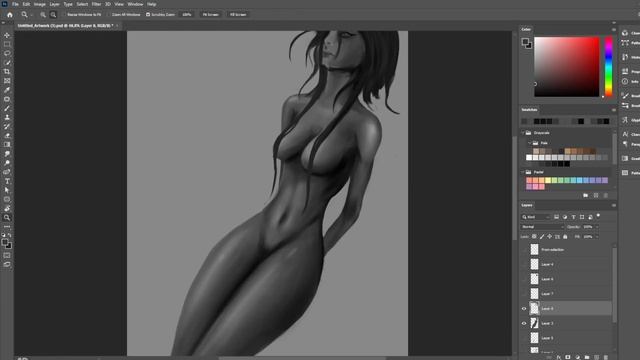Collapse the Pastel swatch group
Viewport: 640px width, 360px height.
pyautogui.click(x=523, y=172)
